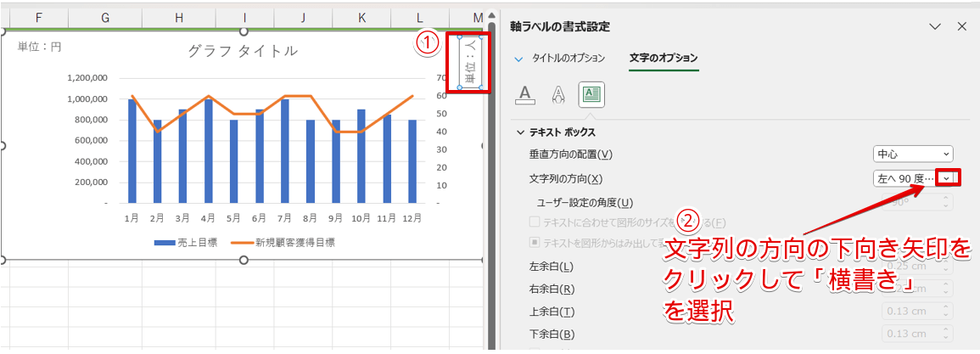Click the グラフ タイトル chart title
The width and height of the screenshot is (980, 354).
(242, 51)
